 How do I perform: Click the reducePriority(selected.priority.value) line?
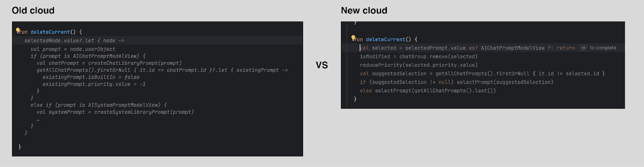click(419, 65)
